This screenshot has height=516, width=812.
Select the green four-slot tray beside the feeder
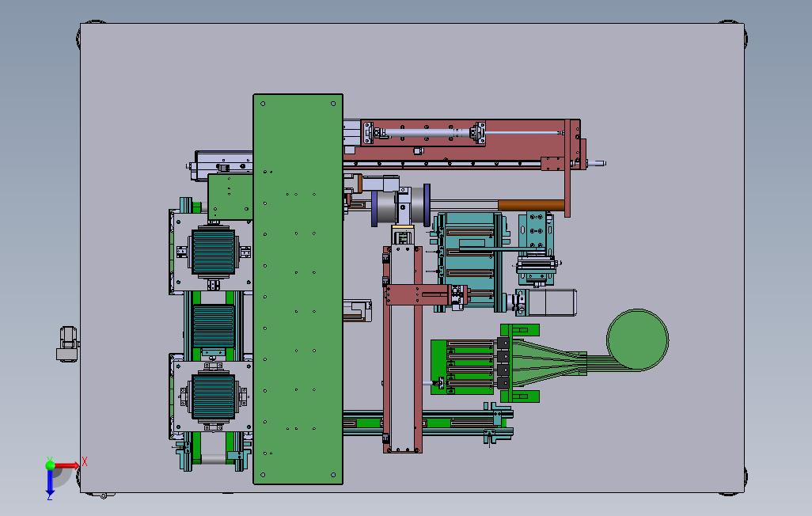pyautogui.click(x=464, y=366)
